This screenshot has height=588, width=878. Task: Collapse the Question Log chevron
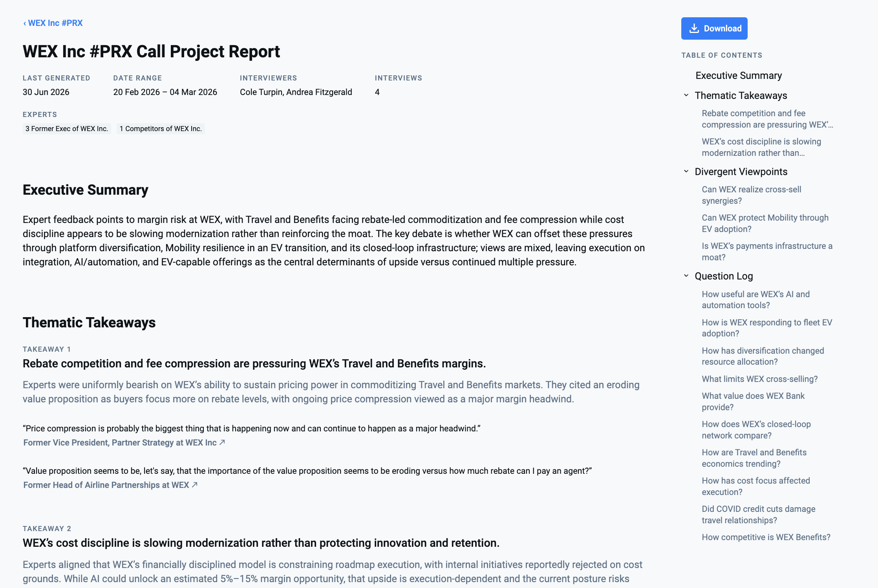coord(686,276)
